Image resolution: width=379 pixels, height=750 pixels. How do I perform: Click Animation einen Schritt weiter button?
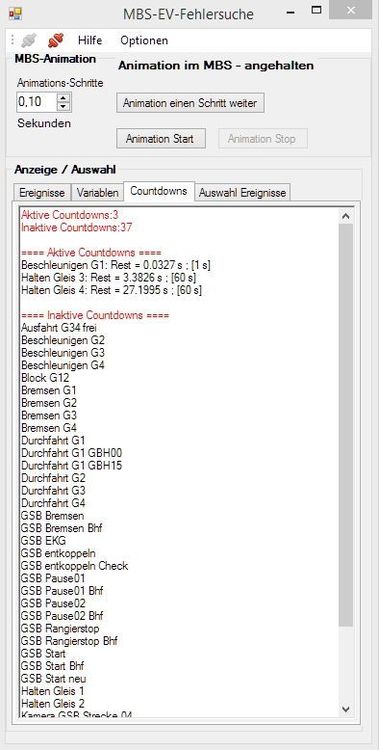pyautogui.click(x=190, y=103)
